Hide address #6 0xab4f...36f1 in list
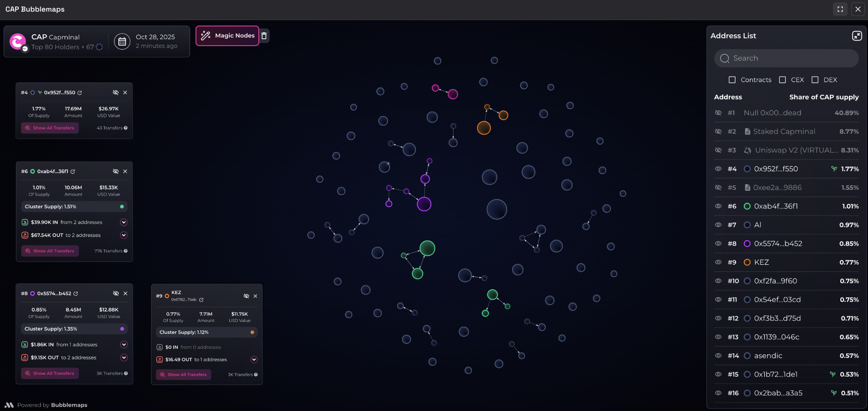 pyautogui.click(x=718, y=206)
